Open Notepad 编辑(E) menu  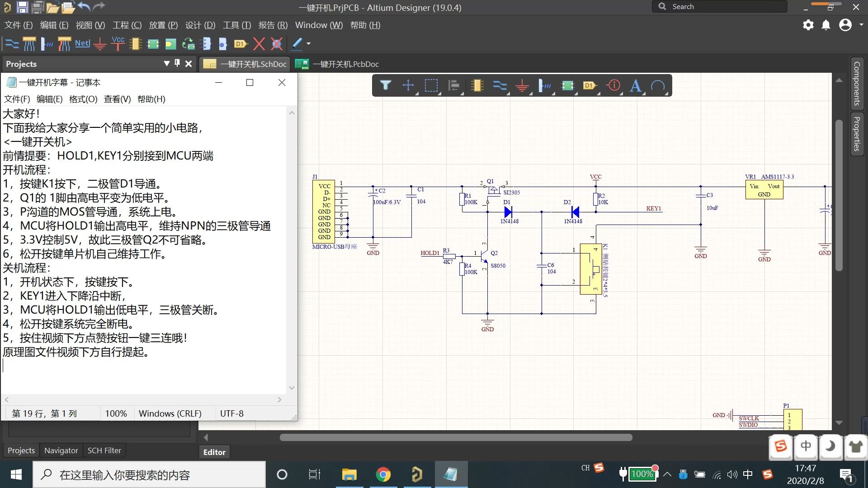tap(49, 99)
